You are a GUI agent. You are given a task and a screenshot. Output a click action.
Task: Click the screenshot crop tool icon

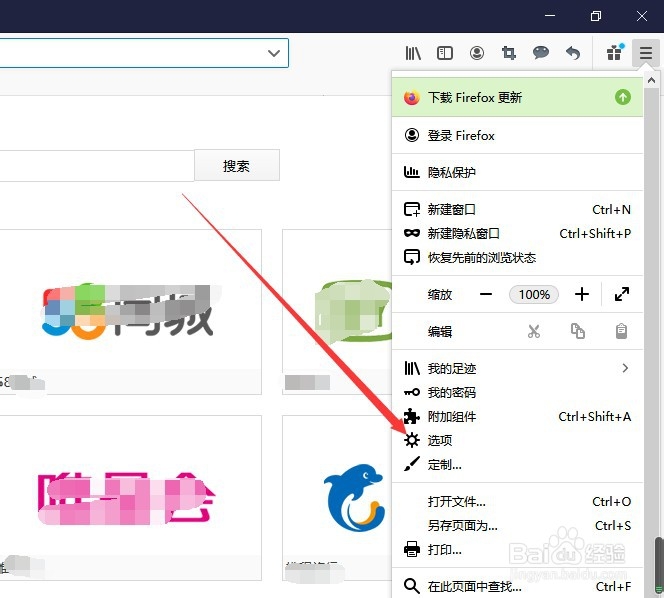pyautogui.click(x=509, y=53)
